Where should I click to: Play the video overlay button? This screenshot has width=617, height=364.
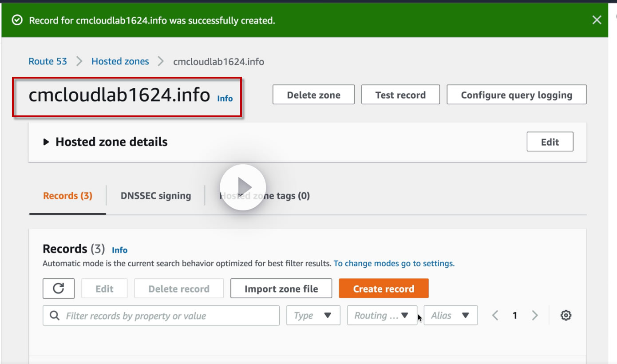pyautogui.click(x=243, y=187)
